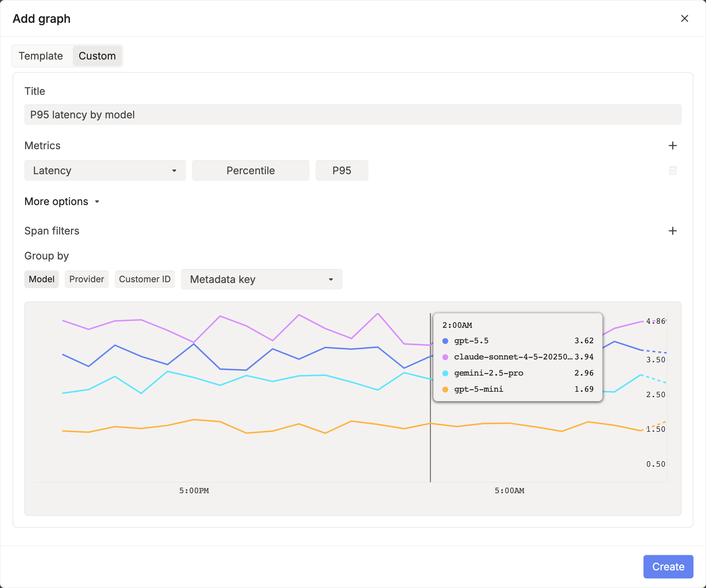This screenshot has height=588, width=706.
Task: Click the gpt-5-mini value 1.69
Action: point(584,389)
